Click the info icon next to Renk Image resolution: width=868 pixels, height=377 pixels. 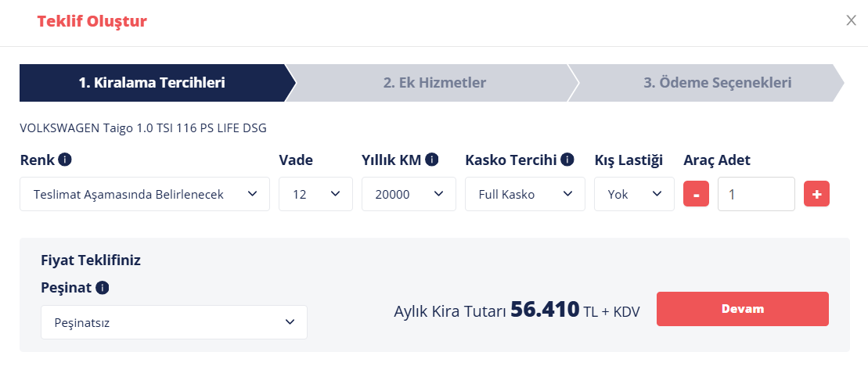65,160
